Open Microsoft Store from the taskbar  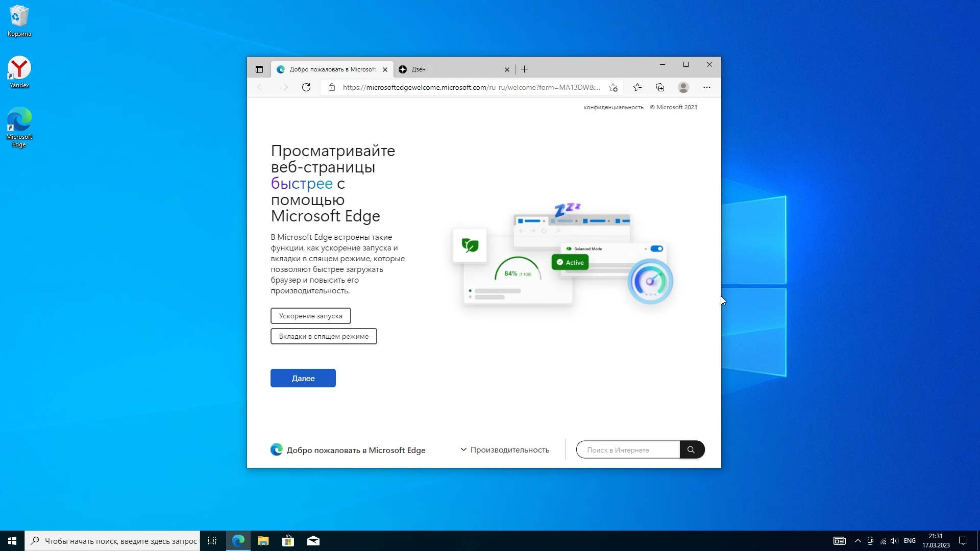pyautogui.click(x=288, y=541)
